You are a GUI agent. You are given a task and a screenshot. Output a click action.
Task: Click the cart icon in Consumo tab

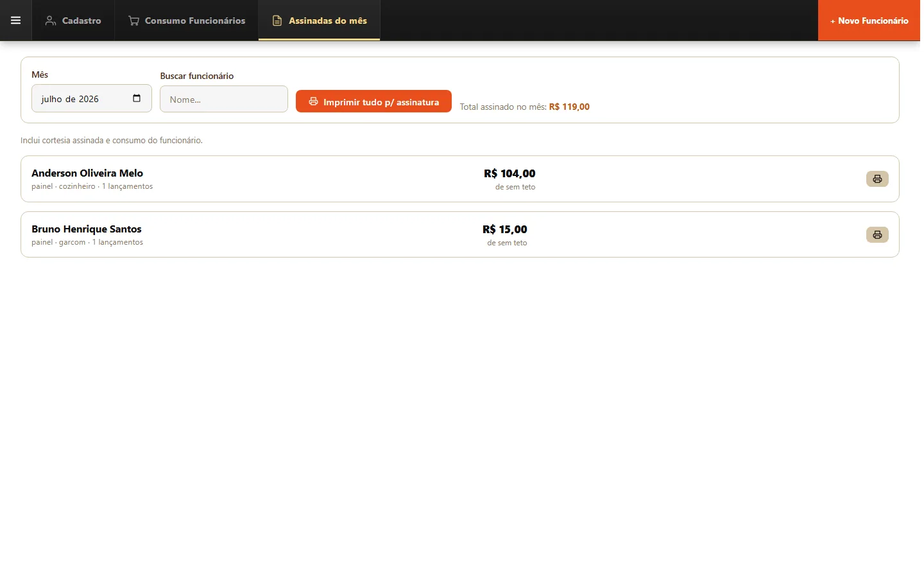click(x=133, y=21)
